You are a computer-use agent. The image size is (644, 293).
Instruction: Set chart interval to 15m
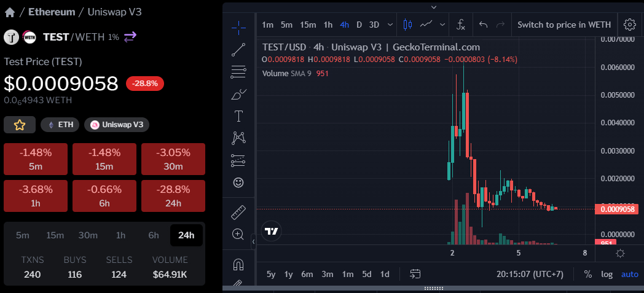pos(308,25)
